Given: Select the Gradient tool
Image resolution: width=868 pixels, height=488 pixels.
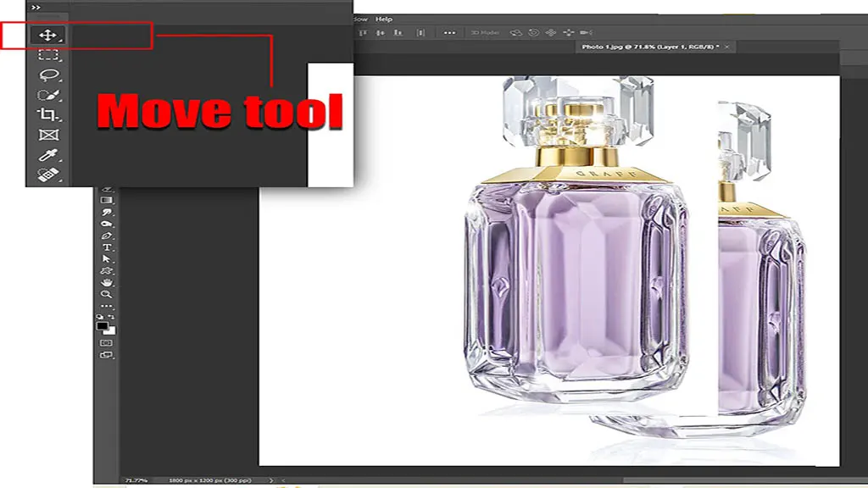Looking at the screenshot, I should coord(106,200).
